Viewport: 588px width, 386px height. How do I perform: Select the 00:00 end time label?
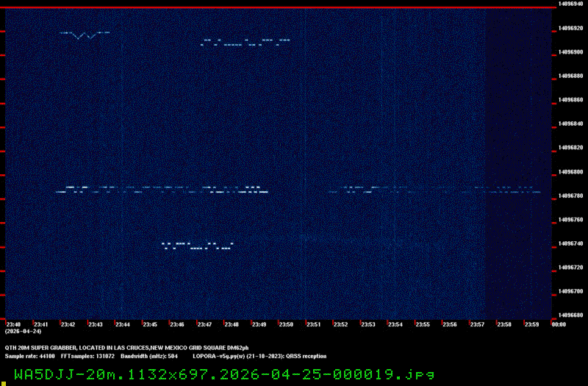[x=558, y=324]
